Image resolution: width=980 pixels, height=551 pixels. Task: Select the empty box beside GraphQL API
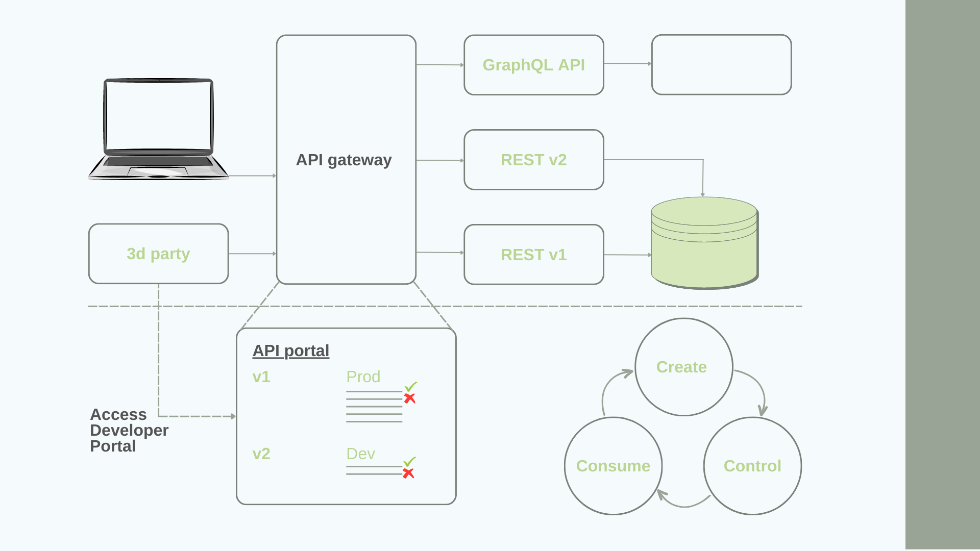(x=721, y=64)
